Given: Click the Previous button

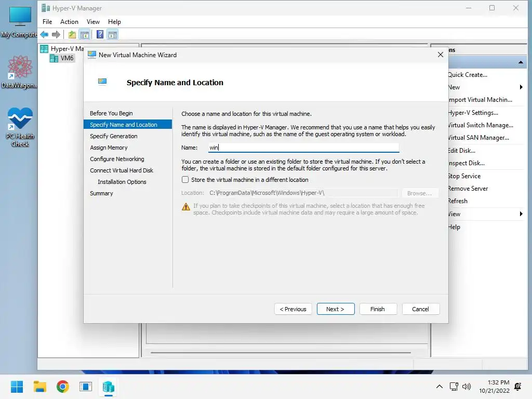Looking at the screenshot, I should [293, 309].
